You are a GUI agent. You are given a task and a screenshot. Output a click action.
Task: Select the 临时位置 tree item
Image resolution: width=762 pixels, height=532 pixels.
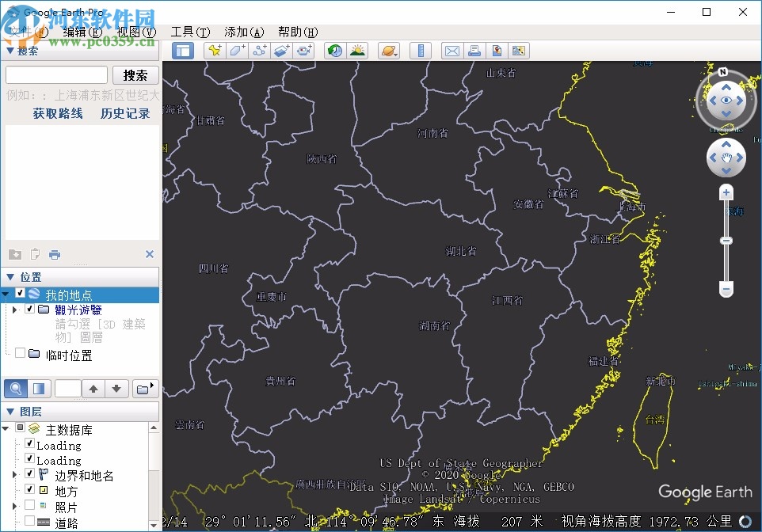pos(69,355)
